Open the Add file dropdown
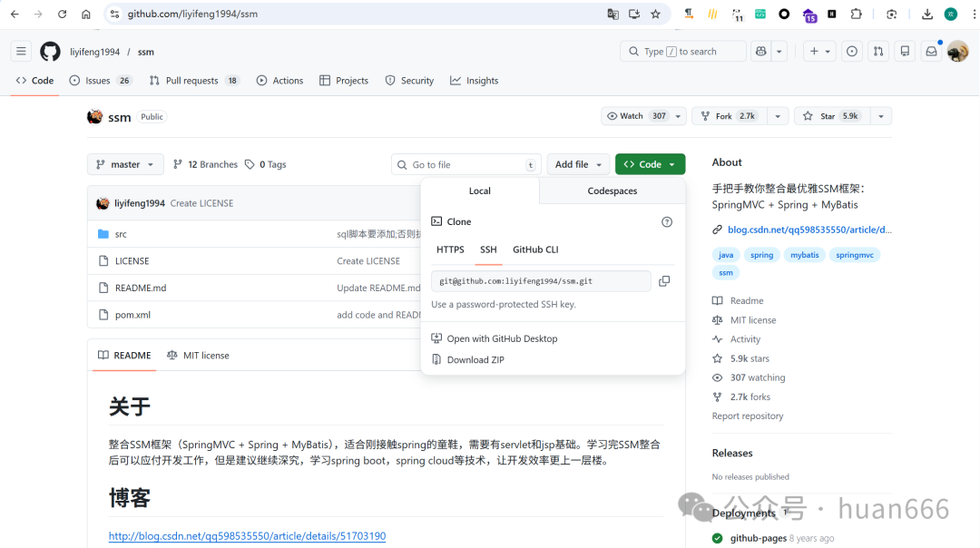Viewport: 980px width, 548px height. click(577, 164)
